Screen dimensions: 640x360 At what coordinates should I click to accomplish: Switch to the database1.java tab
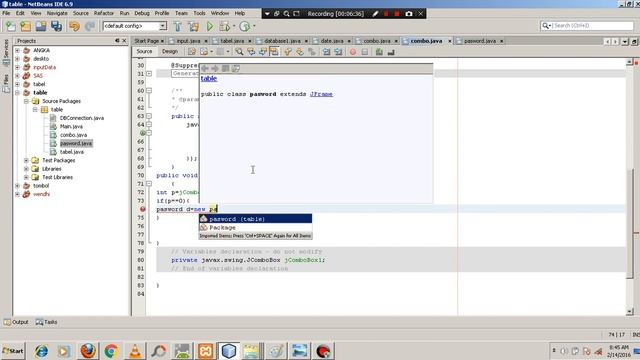(282, 41)
